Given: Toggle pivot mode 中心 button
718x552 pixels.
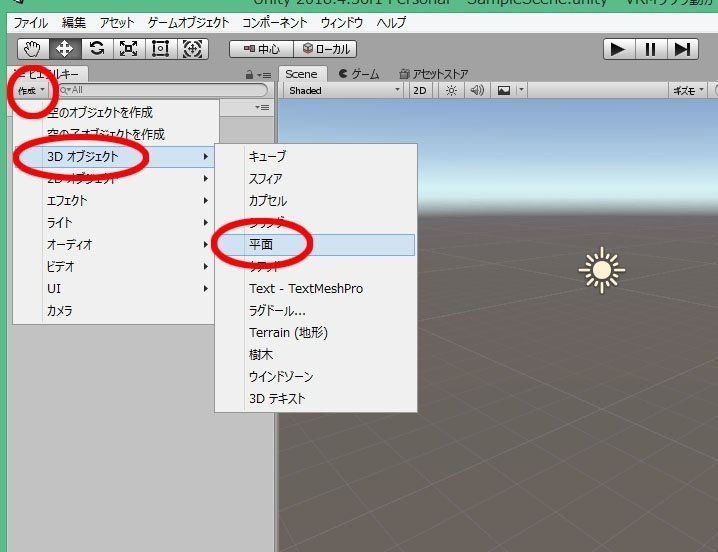Looking at the screenshot, I should click(x=261, y=49).
